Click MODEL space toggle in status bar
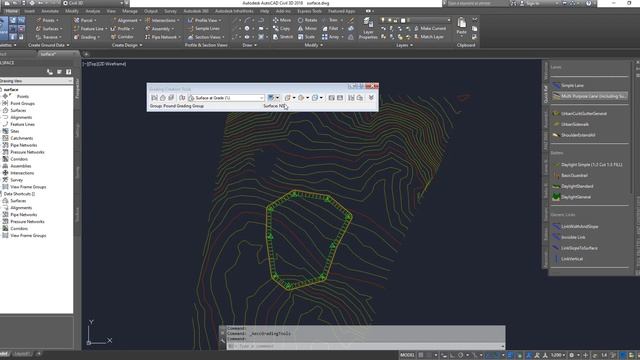Image resolution: width=640 pixels, height=360 pixels. tap(407, 355)
